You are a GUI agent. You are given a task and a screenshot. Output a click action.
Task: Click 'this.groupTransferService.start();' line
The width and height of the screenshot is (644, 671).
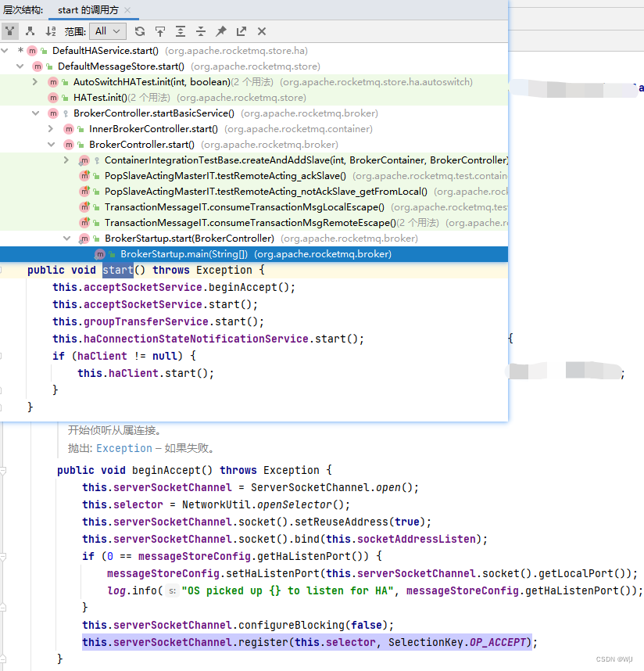[x=158, y=321]
